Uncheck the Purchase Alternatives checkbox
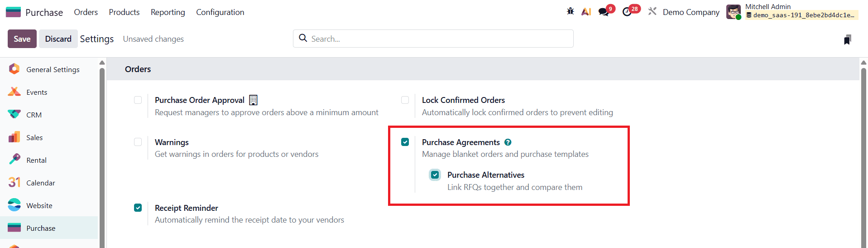868x248 pixels. (x=435, y=175)
